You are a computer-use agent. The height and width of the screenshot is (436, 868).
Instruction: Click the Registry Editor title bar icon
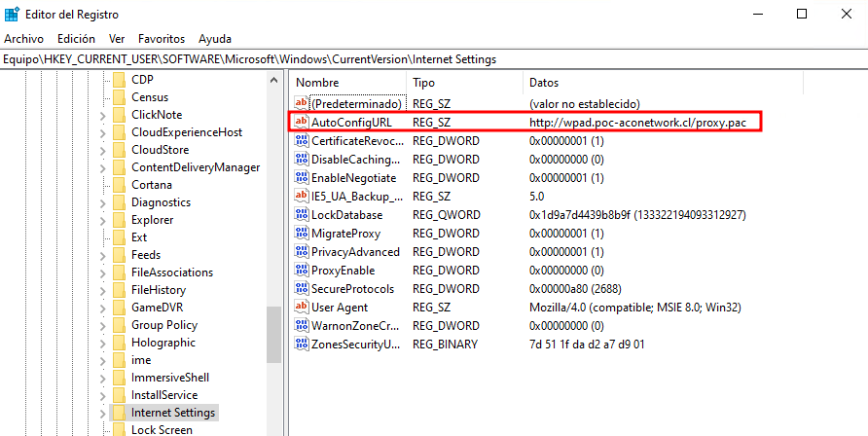pos(12,14)
